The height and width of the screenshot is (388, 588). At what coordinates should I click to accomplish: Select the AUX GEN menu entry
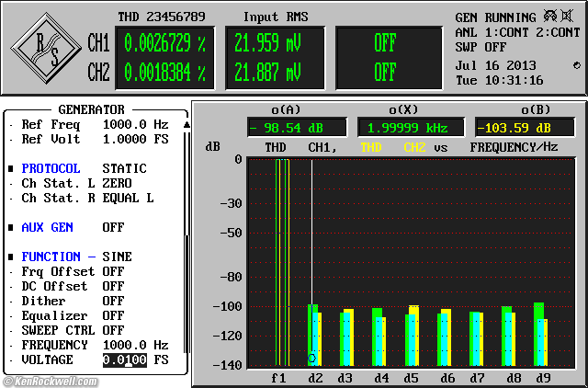tap(47, 227)
